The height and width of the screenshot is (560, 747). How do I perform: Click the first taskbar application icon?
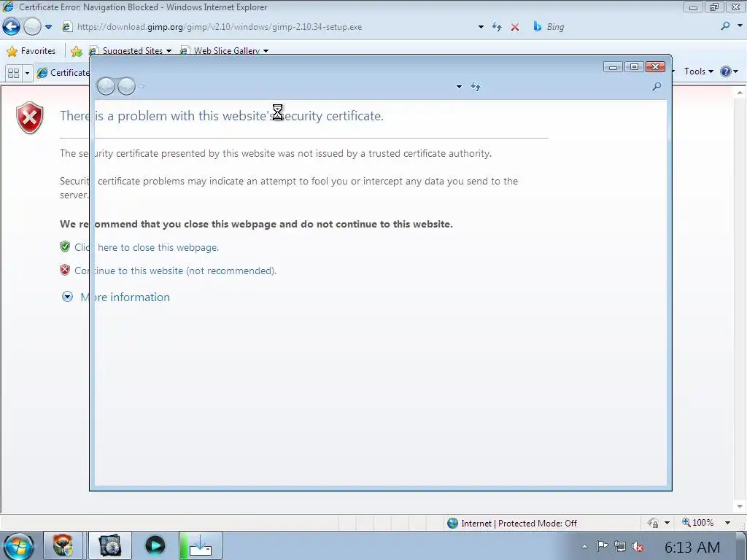[63, 545]
